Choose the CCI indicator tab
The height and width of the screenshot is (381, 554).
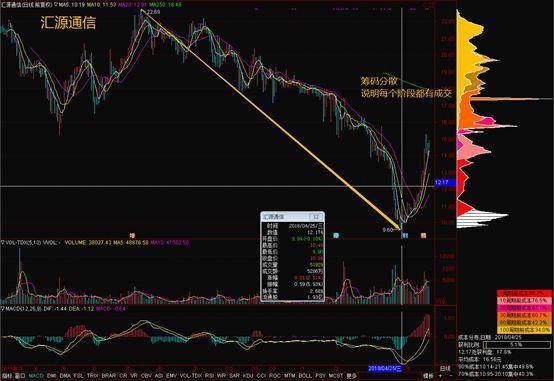coord(261,376)
